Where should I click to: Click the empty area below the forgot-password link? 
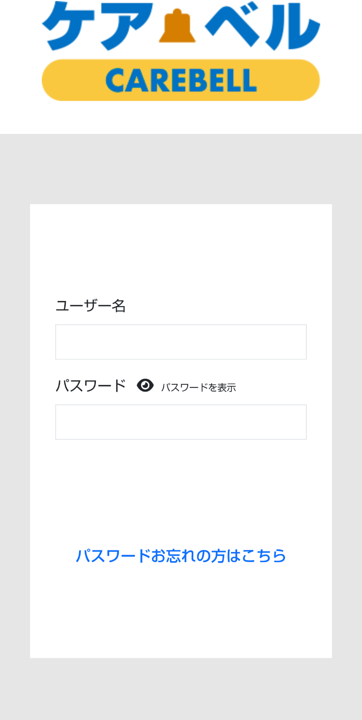[181, 613]
